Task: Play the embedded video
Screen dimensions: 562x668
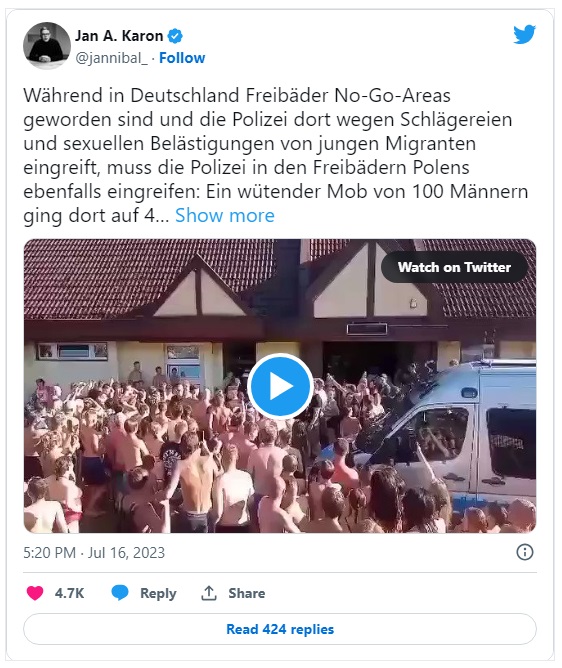Action: pos(280,386)
